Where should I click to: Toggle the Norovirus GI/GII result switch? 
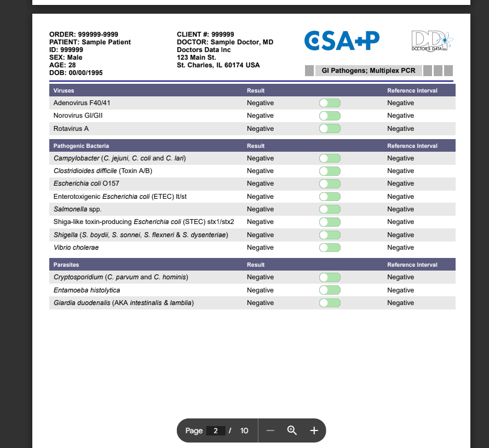(330, 116)
